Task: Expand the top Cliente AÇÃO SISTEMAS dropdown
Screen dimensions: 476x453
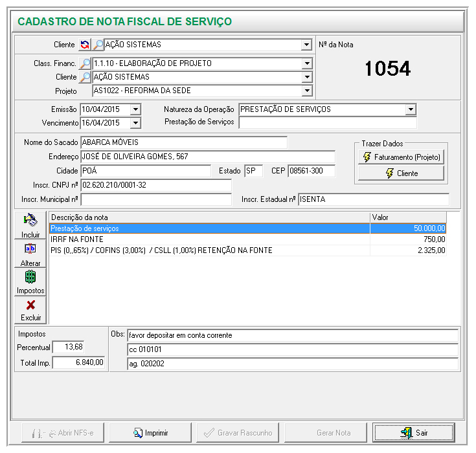Action: coord(306,45)
